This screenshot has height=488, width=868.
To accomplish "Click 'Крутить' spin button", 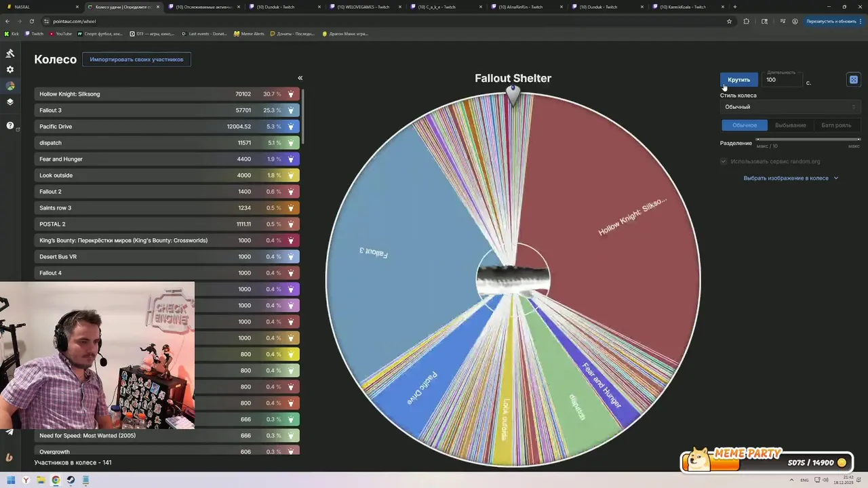I will (738, 80).
